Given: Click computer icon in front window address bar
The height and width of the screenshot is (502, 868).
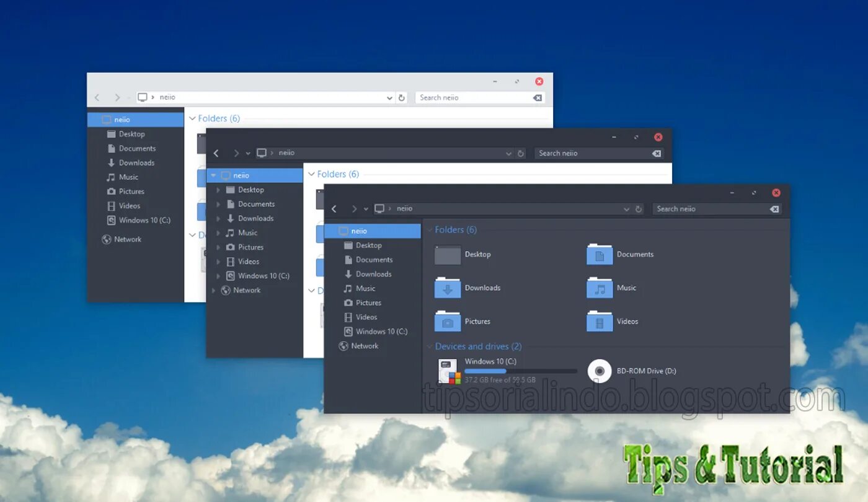Looking at the screenshot, I should 379,209.
